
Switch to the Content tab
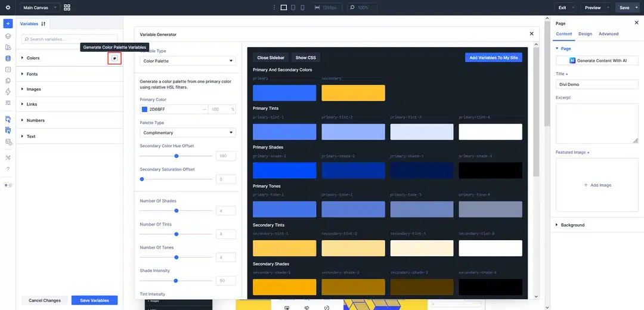pyautogui.click(x=563, y=33)
